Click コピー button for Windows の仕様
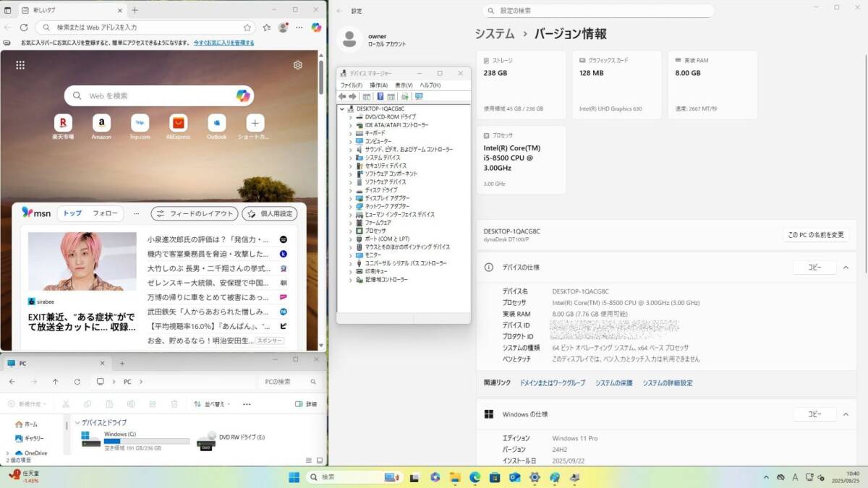 click(x=814, y=414)
